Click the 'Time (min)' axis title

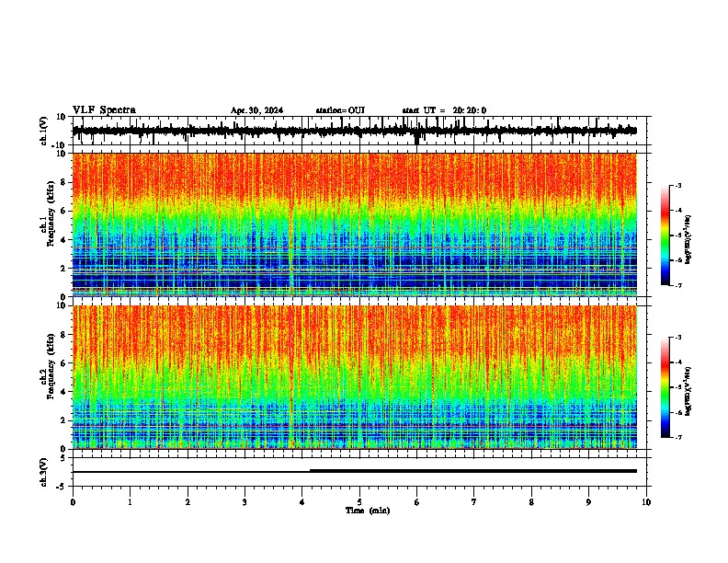point(368,511)
